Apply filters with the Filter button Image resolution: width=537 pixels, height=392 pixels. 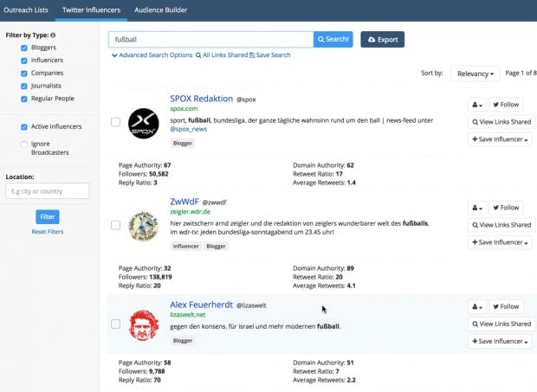[48, 217]
